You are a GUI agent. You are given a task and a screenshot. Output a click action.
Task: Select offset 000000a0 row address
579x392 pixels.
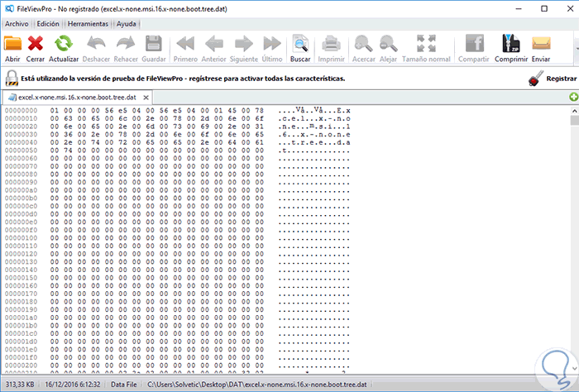(22, 190)
